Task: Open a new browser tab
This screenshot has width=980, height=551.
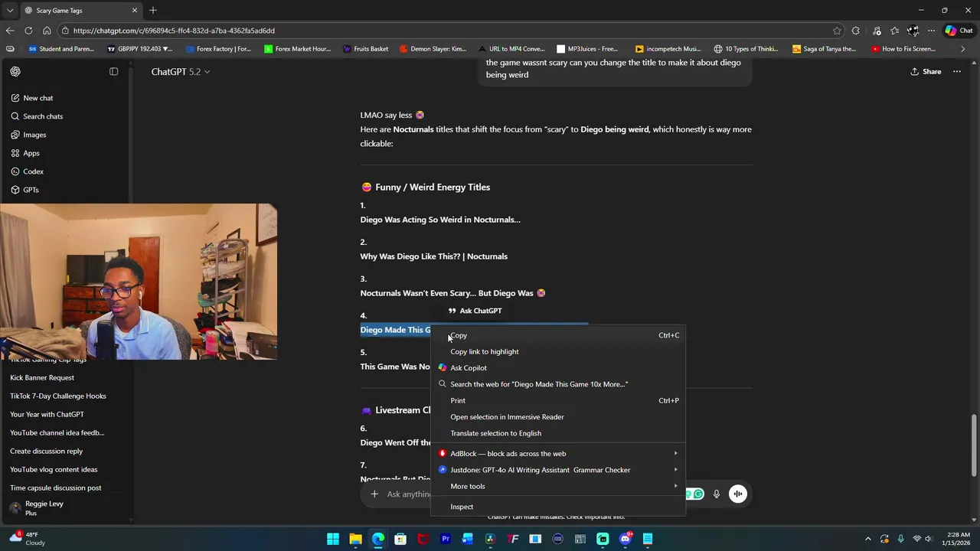Action: click(153, 10)
